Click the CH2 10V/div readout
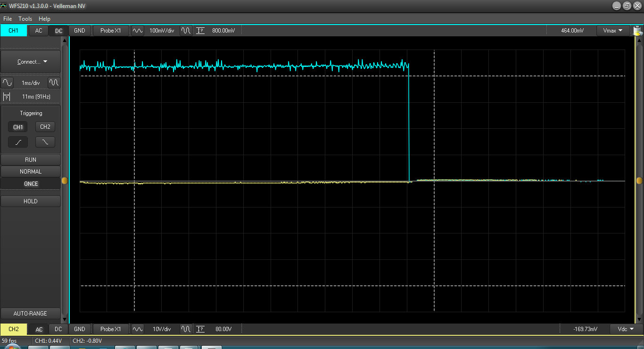 (x=162, y=329)
